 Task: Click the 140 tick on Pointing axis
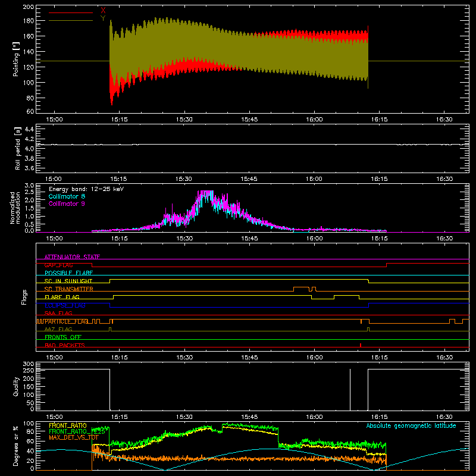tap(29, 52)
